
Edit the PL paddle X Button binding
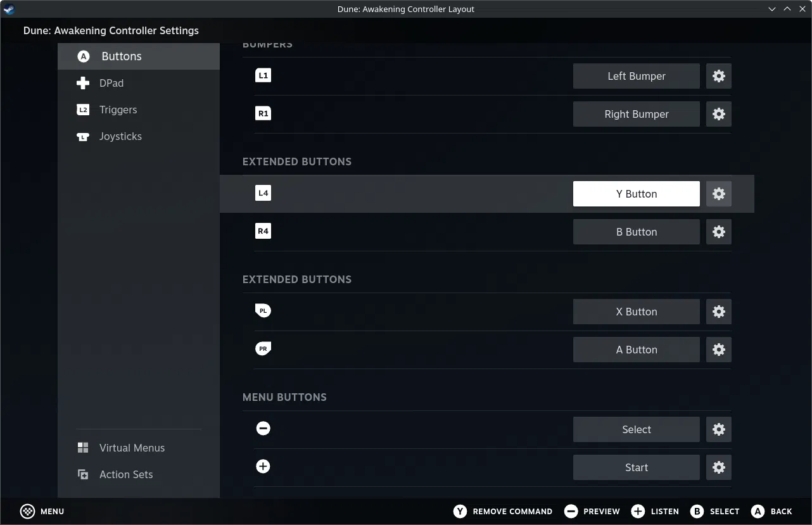pos(636,312)
